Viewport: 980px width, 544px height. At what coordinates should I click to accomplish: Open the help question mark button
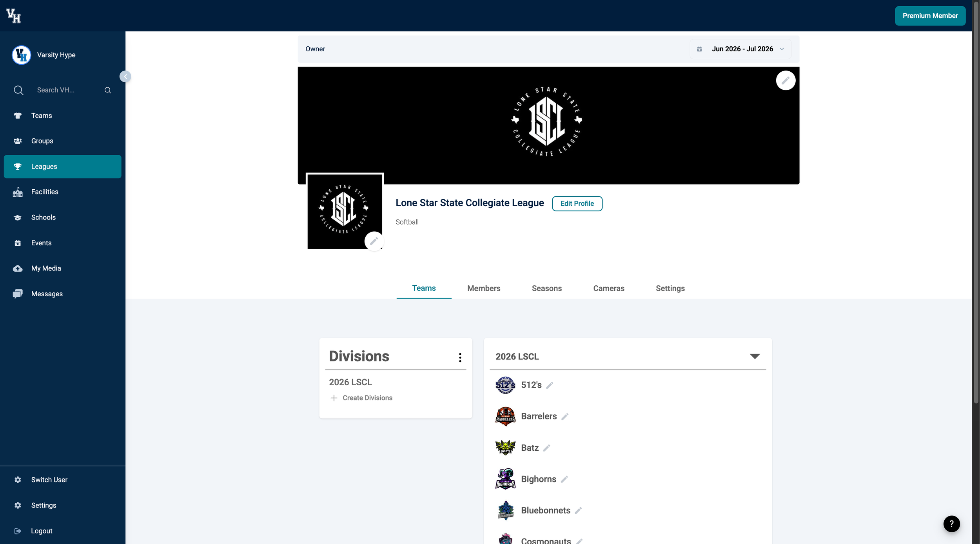coord(951,524)
